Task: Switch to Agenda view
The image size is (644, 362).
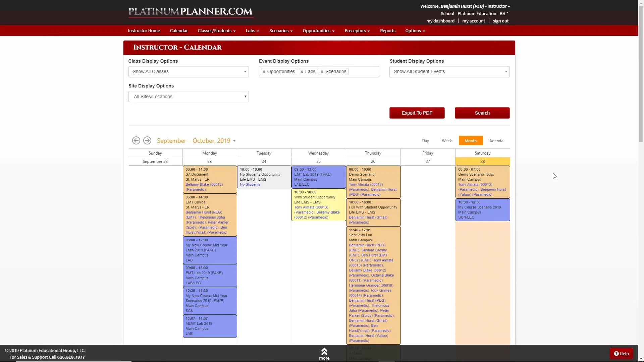Action: click(x=496, y=140)
